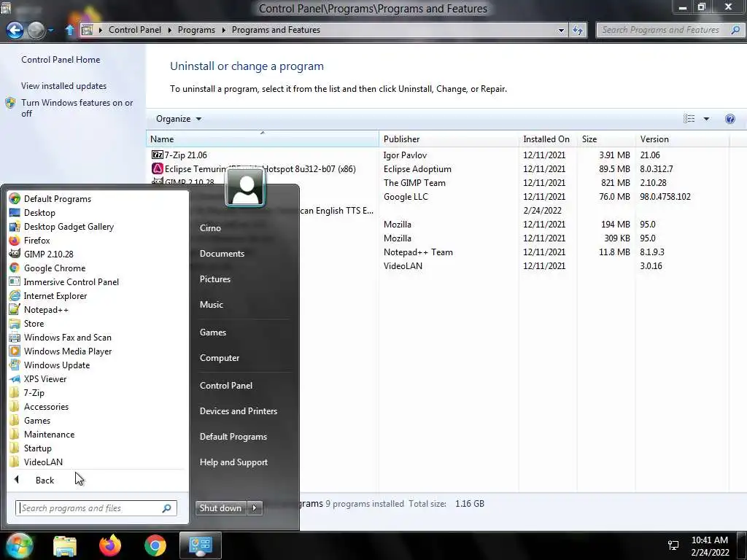Click Control Panel Home link
The image size is (747, 560).
[61, 60]
